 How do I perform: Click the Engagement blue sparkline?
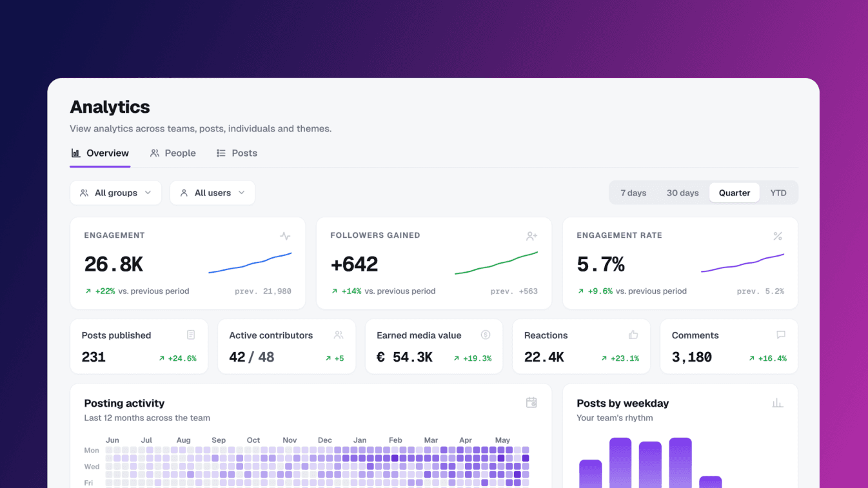coord(250,263)
